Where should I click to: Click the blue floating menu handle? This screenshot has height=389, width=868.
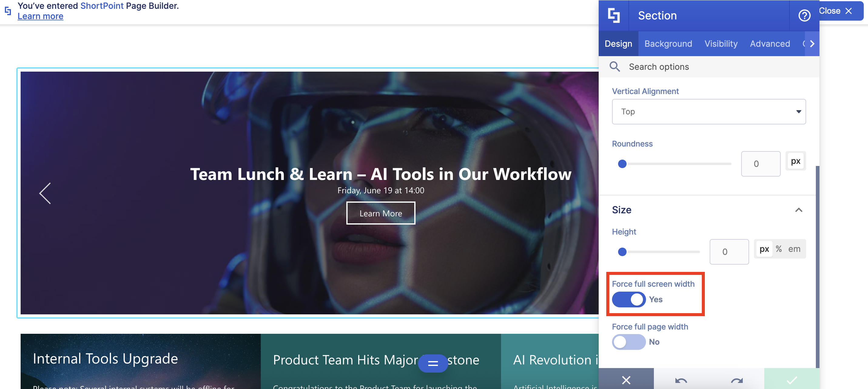(x=433, y=363)
